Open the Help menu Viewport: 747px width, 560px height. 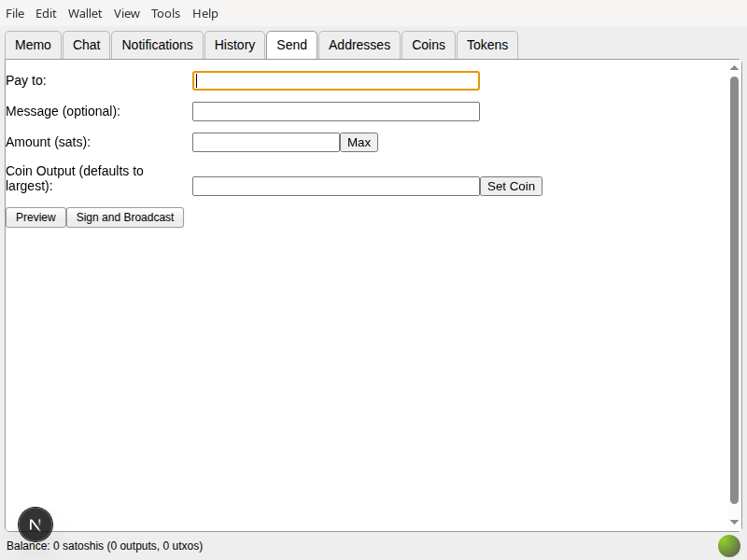tap(204, 13)
